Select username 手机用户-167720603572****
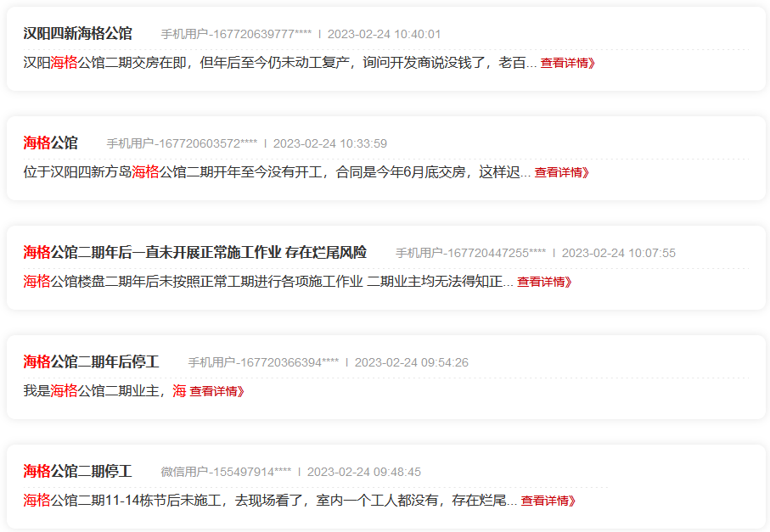 click(182, 143)
